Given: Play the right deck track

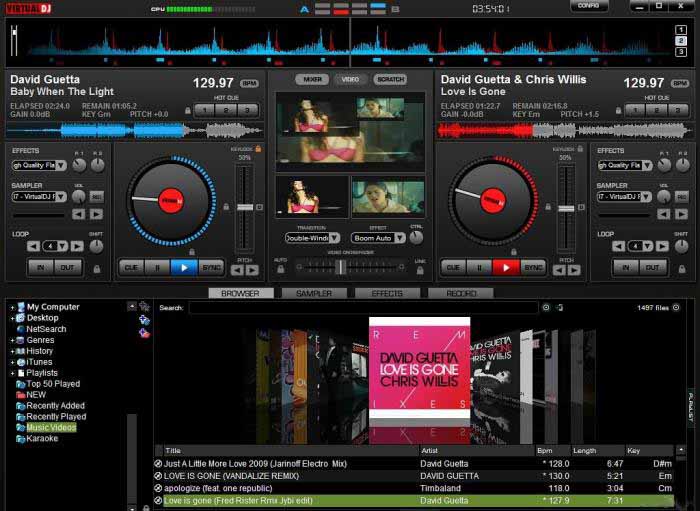Looking at the screenshot, I should point(506,268).
